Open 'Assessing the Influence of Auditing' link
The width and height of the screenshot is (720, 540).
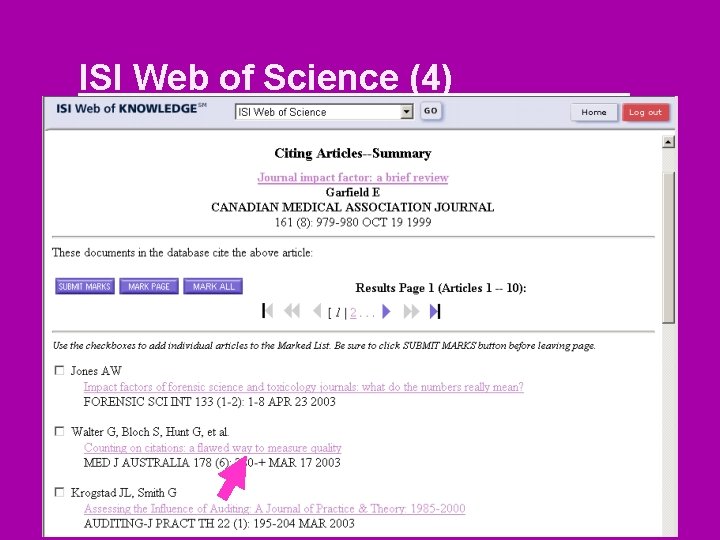coord(275,508)
